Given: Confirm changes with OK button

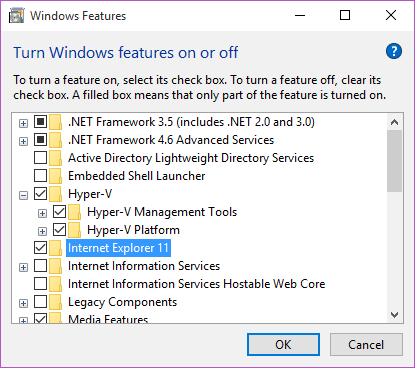Looking at the screenshot, I should [283, 344].
